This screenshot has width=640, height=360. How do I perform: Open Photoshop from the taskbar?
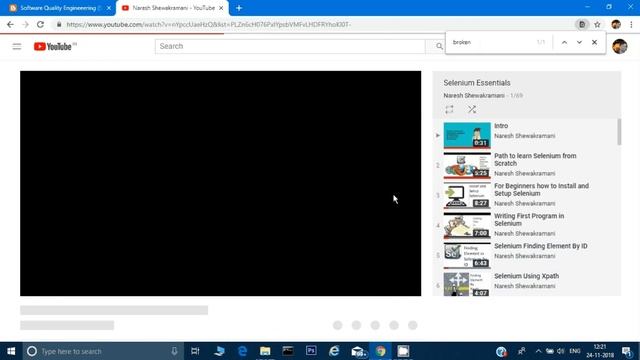click(311, 351)
